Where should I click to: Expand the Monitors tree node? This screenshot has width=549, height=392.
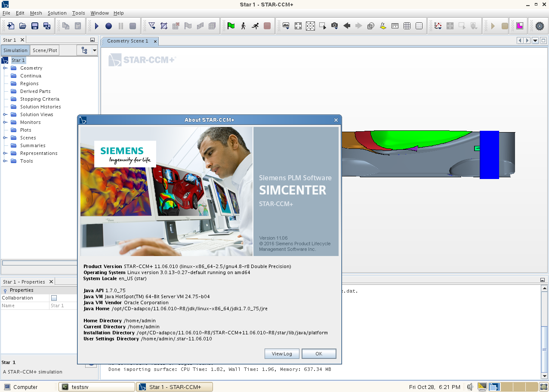(5, 122)
